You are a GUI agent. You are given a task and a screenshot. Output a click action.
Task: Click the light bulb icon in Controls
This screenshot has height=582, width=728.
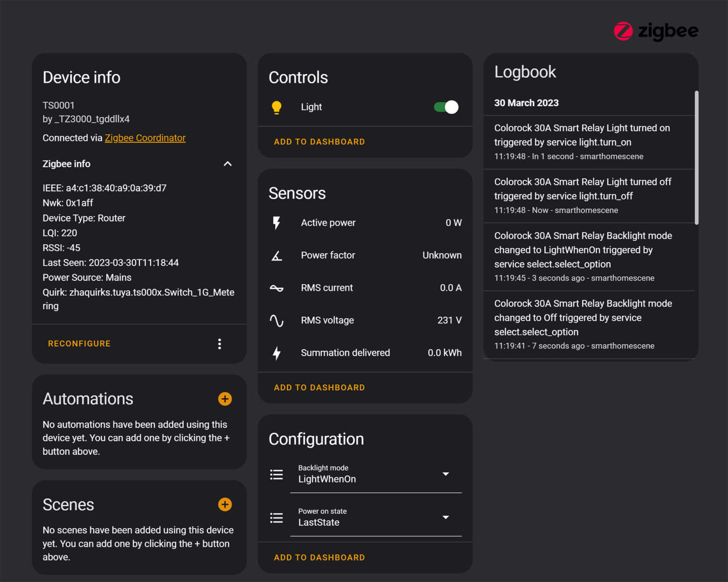pyautogui.click(x=277, y=107)
